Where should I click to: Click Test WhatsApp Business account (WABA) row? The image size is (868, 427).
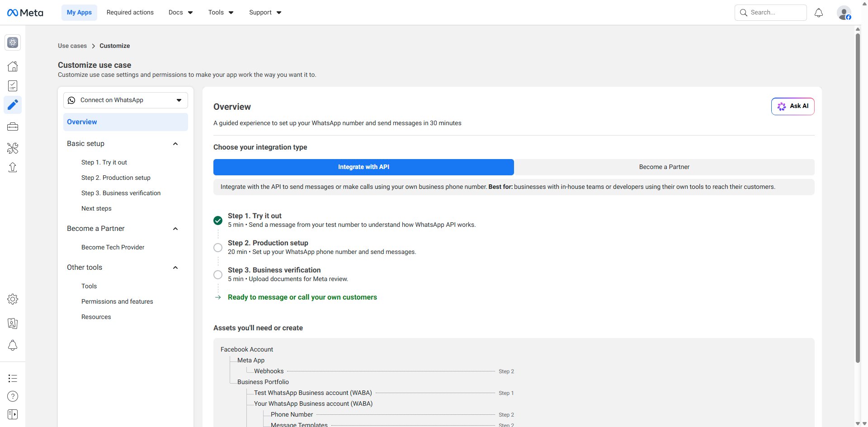[313, 393]
